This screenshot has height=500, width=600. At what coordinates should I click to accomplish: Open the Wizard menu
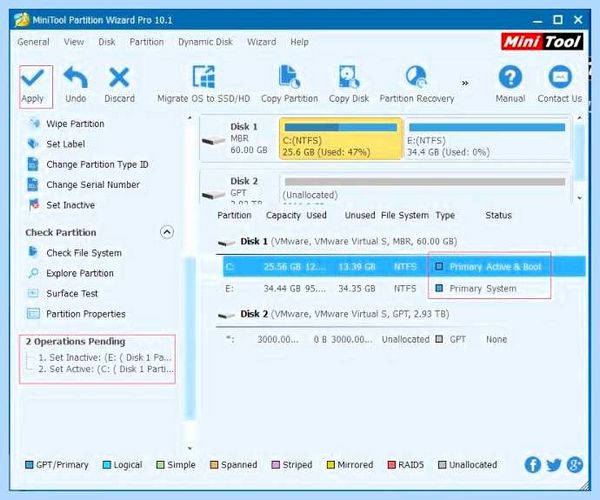click(261, 42)
